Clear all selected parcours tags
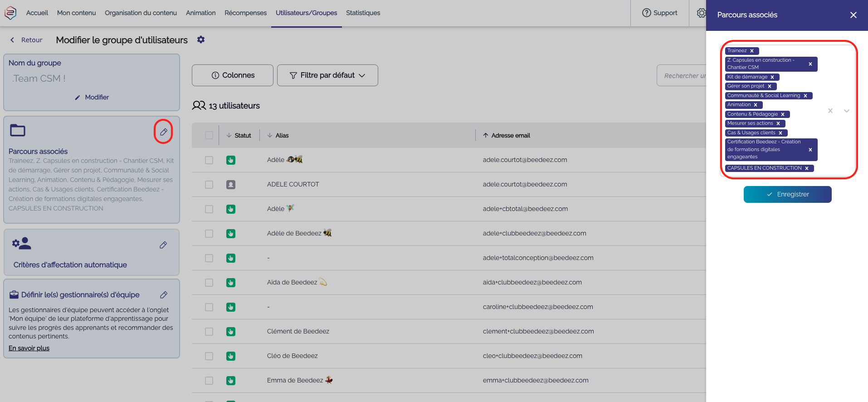 pos(830,111)
